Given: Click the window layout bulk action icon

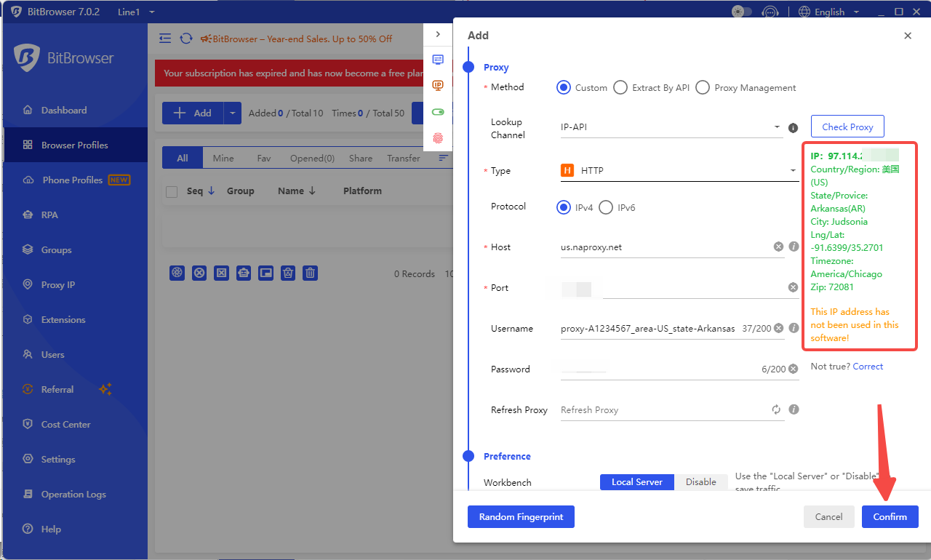Looking at the screenshot, I should tap(266, 273).
